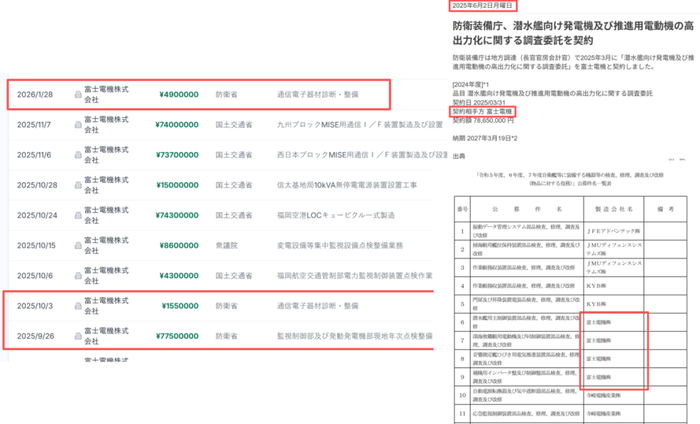Click the 公募件名 column header
Image resolution: width=700 pixels, height=424 pixels.
coord(527,209)
